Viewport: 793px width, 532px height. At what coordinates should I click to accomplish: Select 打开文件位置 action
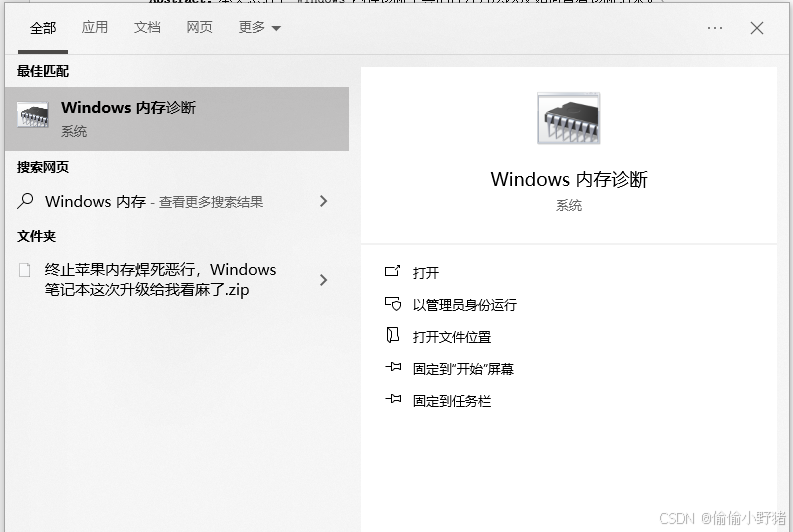(452, 337)
